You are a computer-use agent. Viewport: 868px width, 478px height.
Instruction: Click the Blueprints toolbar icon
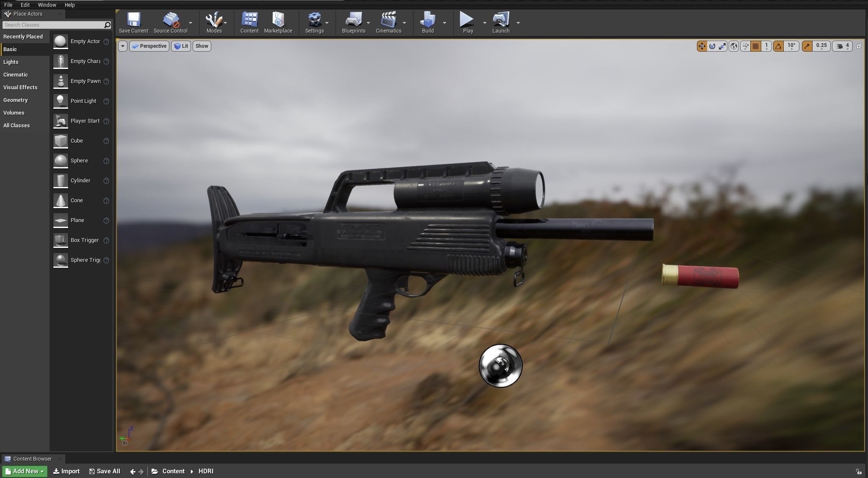click(x=354, y=22)
